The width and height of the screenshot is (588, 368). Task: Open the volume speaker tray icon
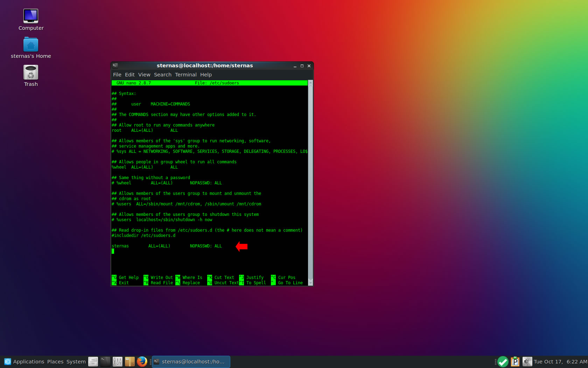[x=527, y=362]
